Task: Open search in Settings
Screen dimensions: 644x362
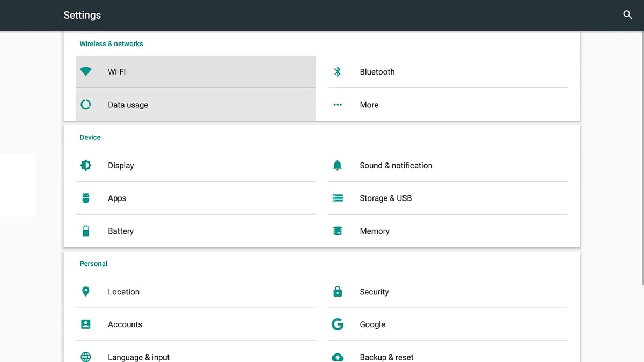Action: (x=627, y=15)
